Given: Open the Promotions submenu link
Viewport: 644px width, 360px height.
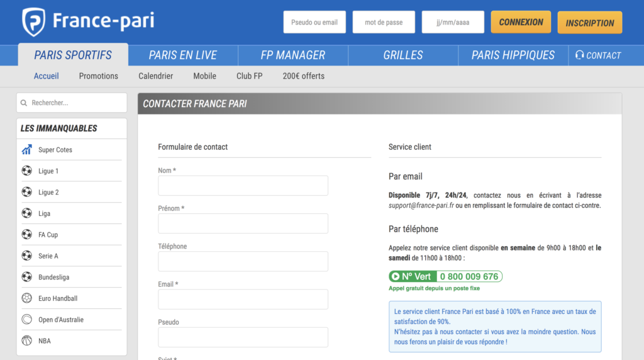Looking at the screenshot, I should tap(99, 76).
